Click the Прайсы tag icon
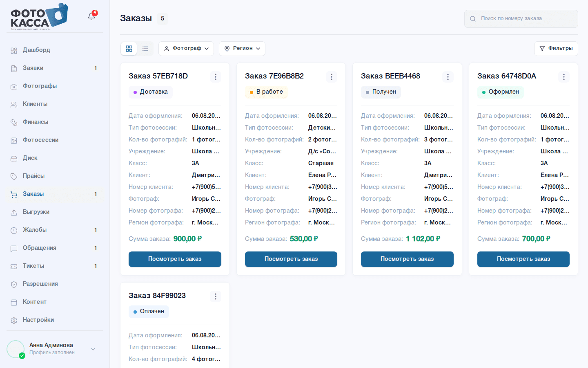The image size is (588, 368). [14, 176]
